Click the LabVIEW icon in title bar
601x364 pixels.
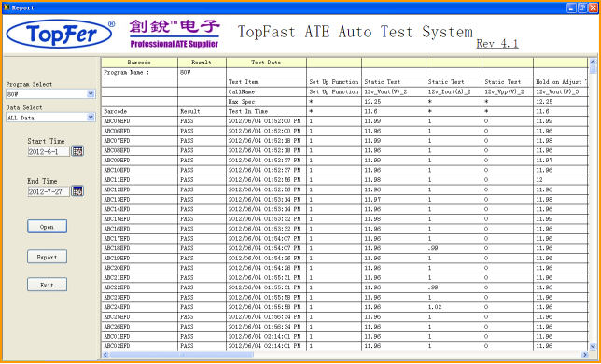coord(7,7)
